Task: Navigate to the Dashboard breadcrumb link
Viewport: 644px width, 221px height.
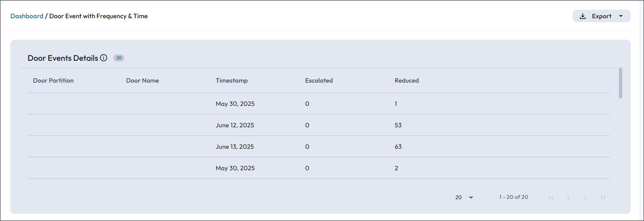Action: pyautogui.click(x=27, y=16)
